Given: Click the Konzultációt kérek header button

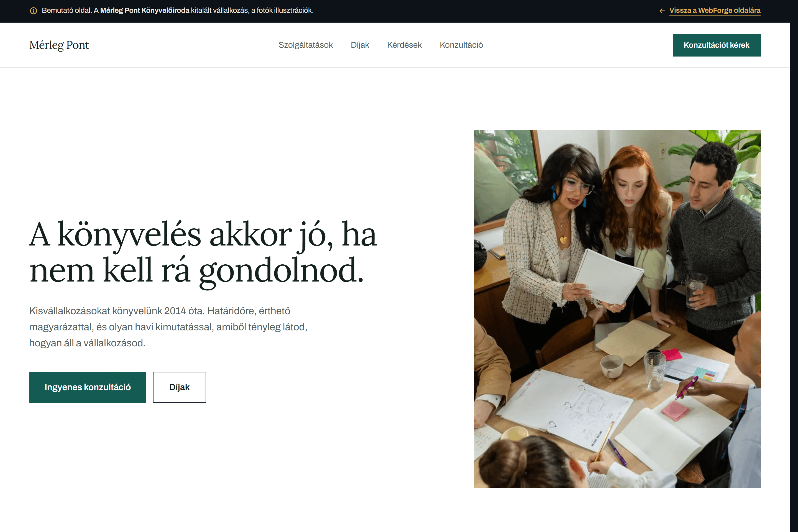Looking at the screenshot, I should point(716,45).
